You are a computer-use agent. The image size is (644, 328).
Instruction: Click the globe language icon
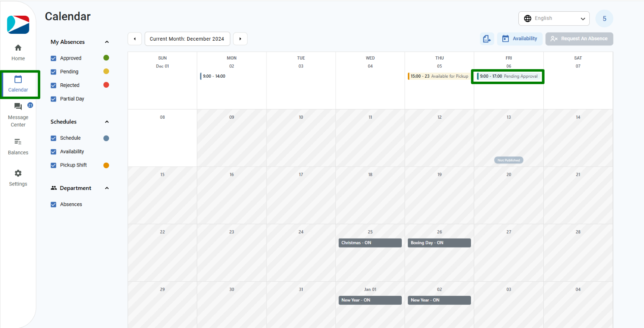click(x=528, y=19)
